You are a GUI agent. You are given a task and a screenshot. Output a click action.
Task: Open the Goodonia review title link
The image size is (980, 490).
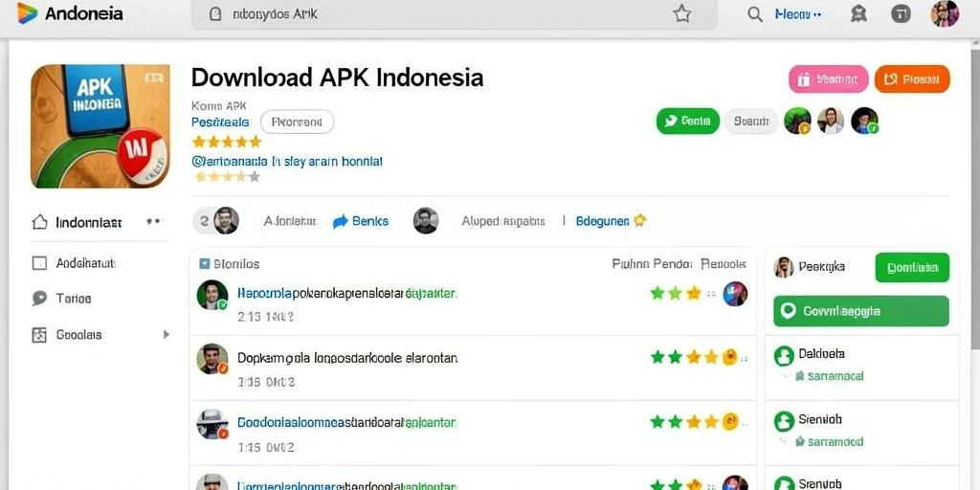(x=346, y=422)
